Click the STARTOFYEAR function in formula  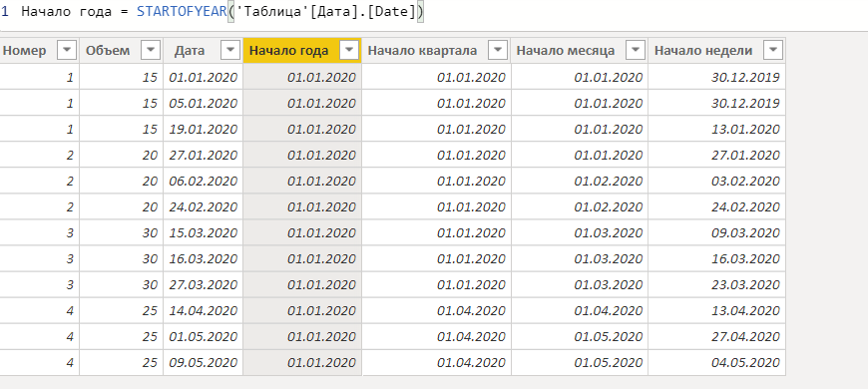point(183,12)
